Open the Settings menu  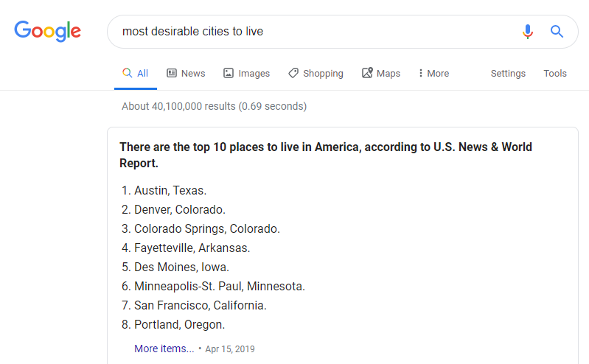coord(508,73)
